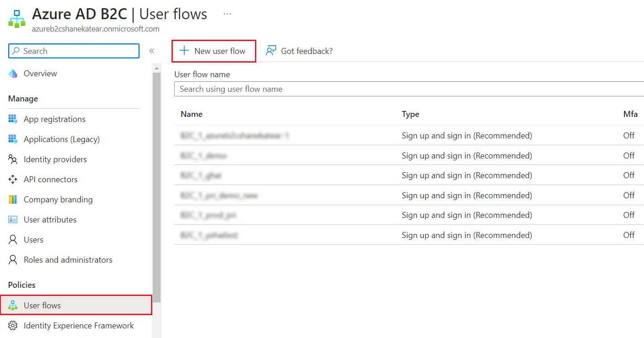The width and height of the screenshot is (644, 338).
Task: Click the Manage section heading
Action: [x=23, y=99]
